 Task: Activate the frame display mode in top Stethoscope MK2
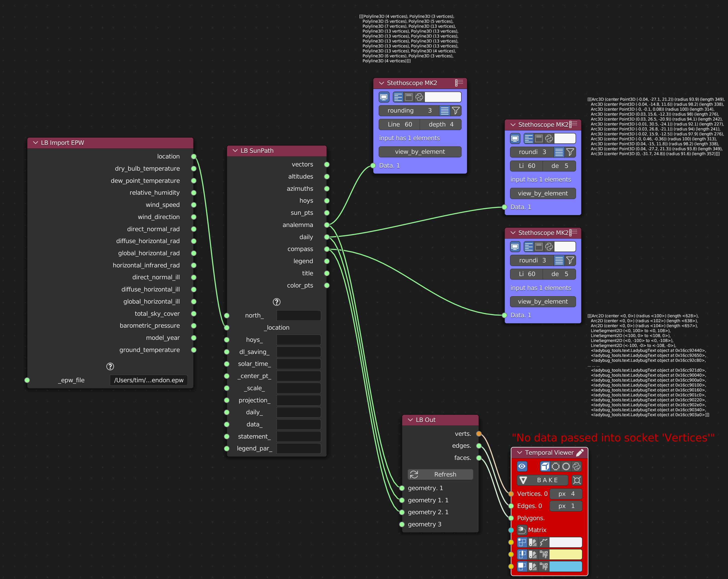point(409,97)
